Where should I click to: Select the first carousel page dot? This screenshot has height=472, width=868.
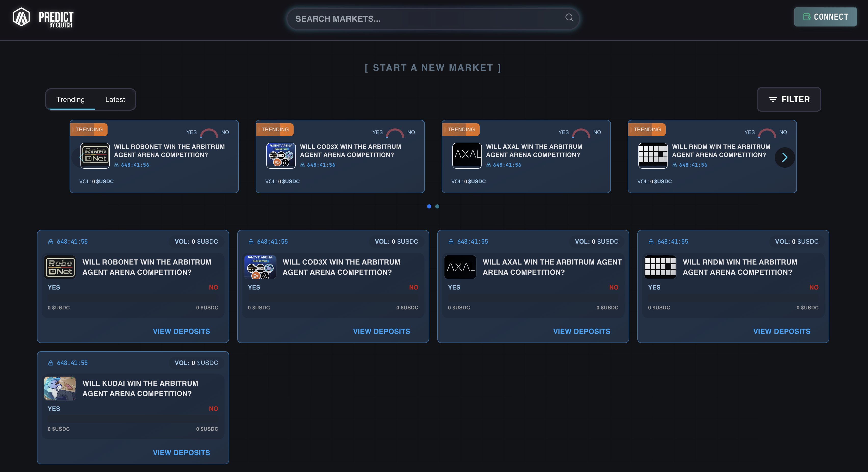[x=429, y=206]
